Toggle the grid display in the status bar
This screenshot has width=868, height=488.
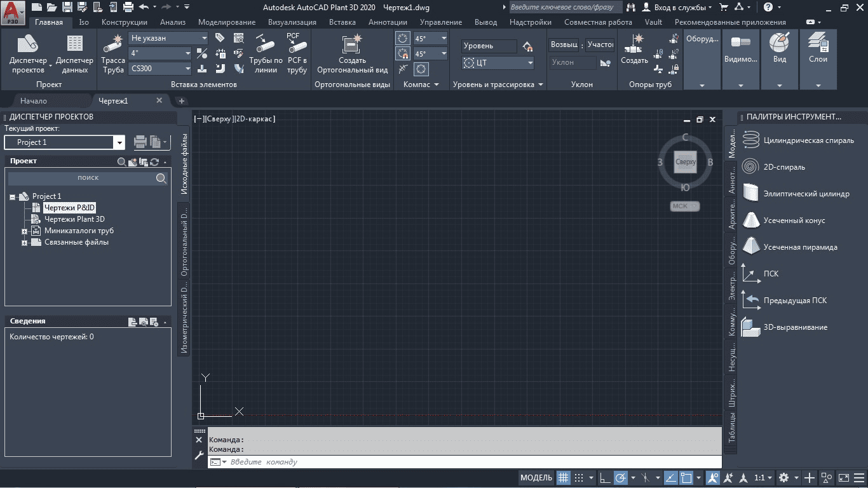[x=564, y=478]
